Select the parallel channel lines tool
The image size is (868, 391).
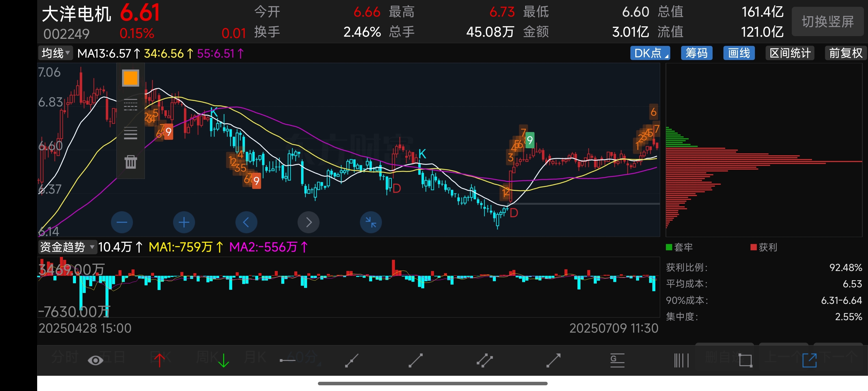point(484,360)
